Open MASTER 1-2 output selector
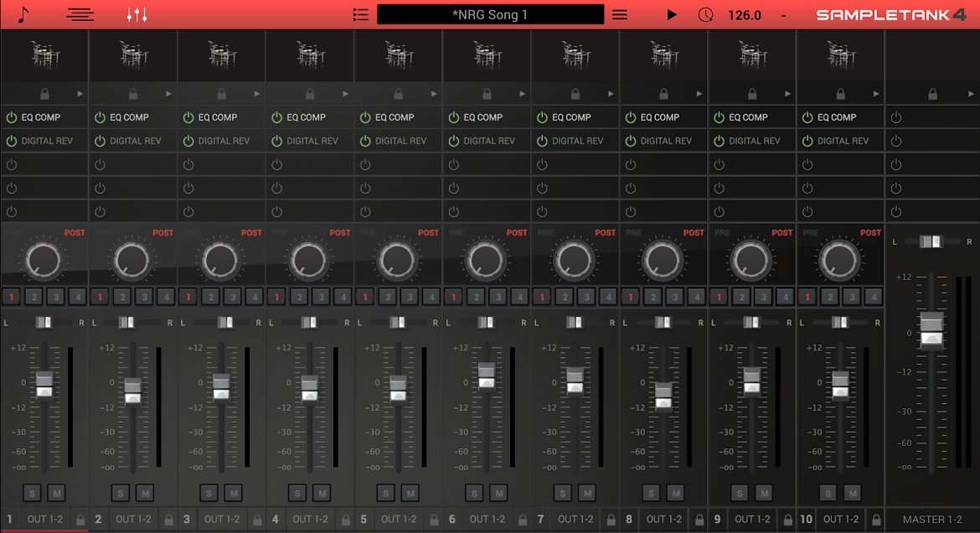 932,520
